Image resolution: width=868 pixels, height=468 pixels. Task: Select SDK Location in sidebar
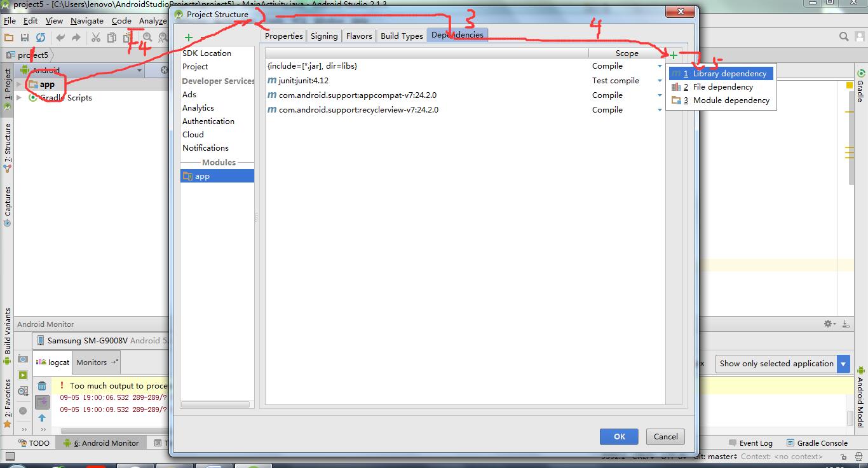coord(207,53)
